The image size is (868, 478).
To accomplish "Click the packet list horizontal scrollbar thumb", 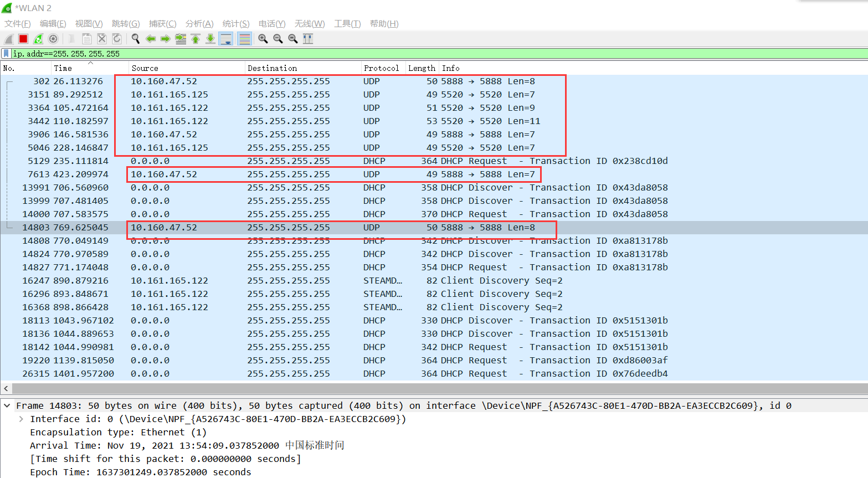I will (x=440, y=388).
